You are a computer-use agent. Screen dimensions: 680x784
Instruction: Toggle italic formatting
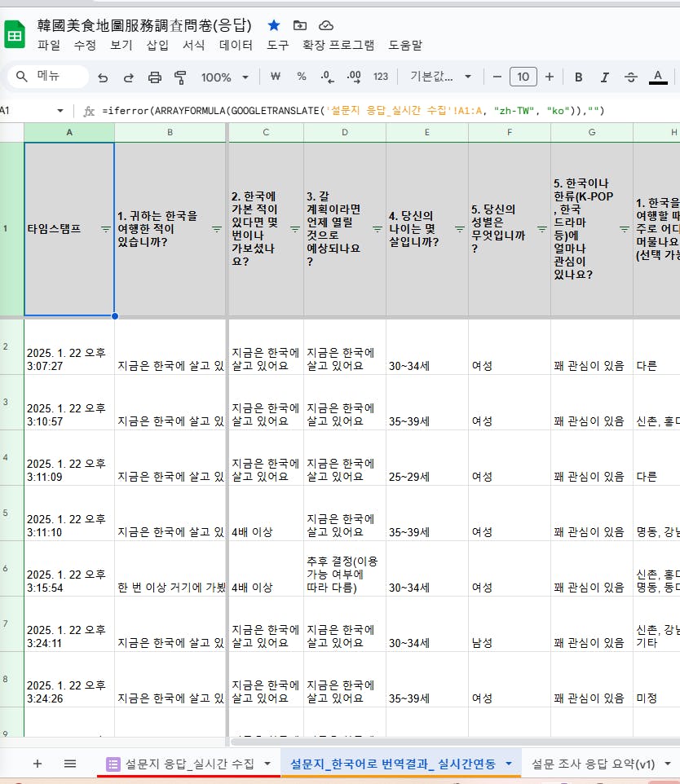[x=604, y=77]
